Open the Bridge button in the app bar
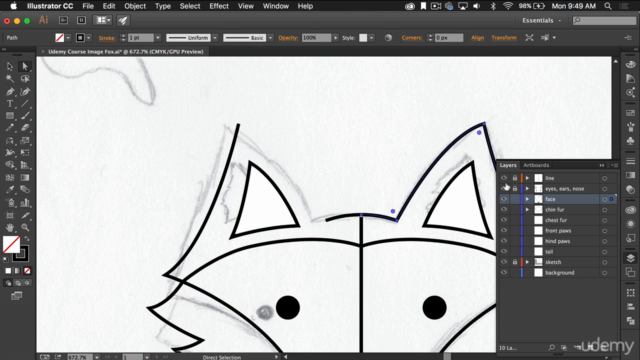 pyautogui.click(x=63, y=20)
